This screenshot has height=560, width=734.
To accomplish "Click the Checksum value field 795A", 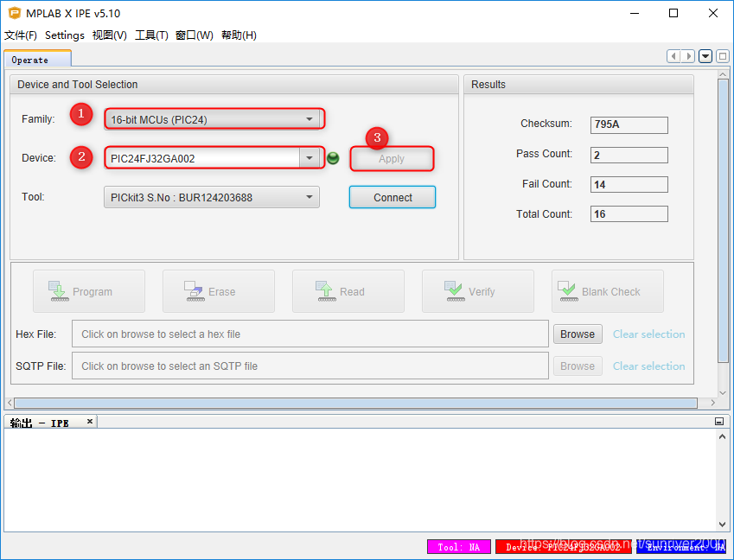I will (x=629, y=125).
